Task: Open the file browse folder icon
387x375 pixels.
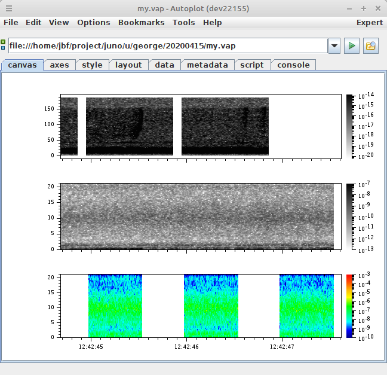Action: coord(371,46)
